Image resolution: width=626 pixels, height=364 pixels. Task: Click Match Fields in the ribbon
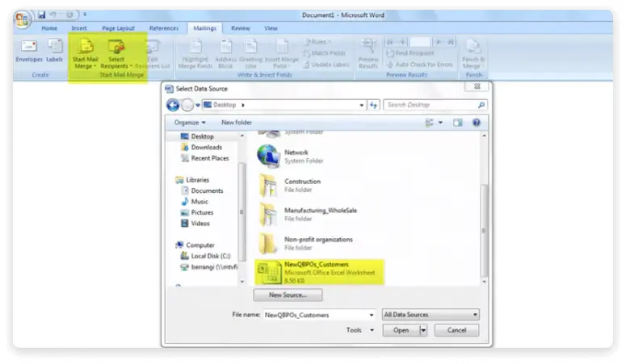point(325,53)
